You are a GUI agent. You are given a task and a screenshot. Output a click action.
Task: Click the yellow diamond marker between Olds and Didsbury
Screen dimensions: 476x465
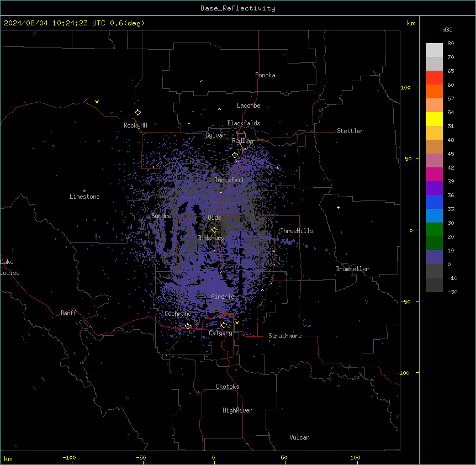tap(214, 230)
